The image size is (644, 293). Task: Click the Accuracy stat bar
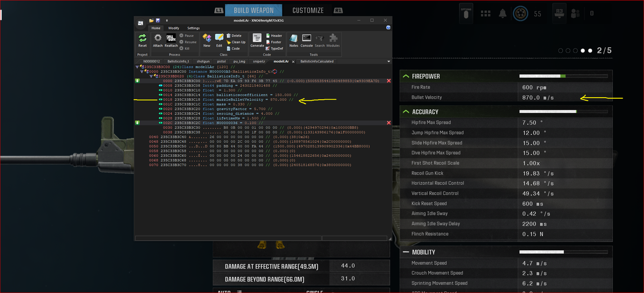point(563,112)
